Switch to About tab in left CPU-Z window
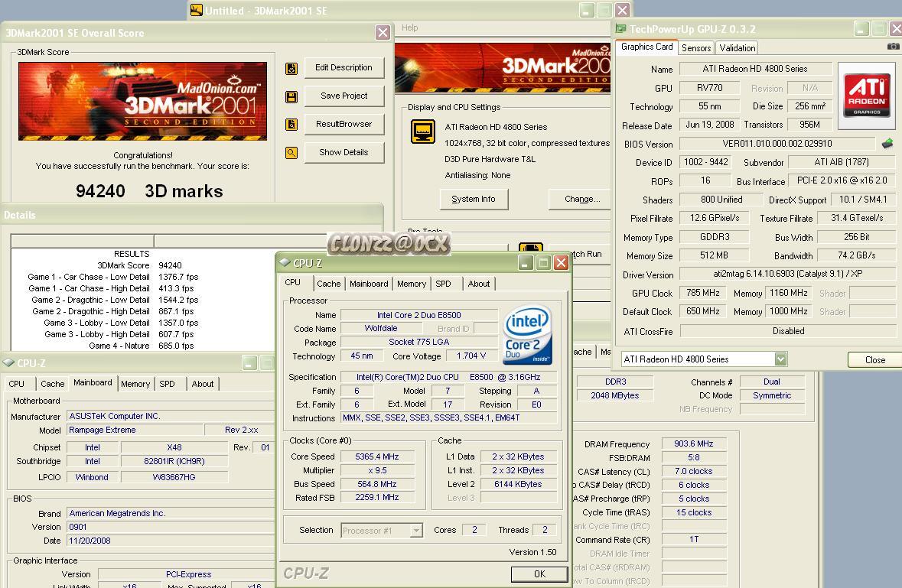 click(x=203, y=384)
